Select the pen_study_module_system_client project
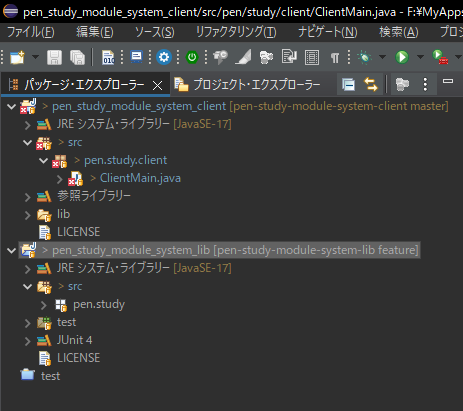Image resolution: width=463 pixels, height=411 pixels. (250, 106)
